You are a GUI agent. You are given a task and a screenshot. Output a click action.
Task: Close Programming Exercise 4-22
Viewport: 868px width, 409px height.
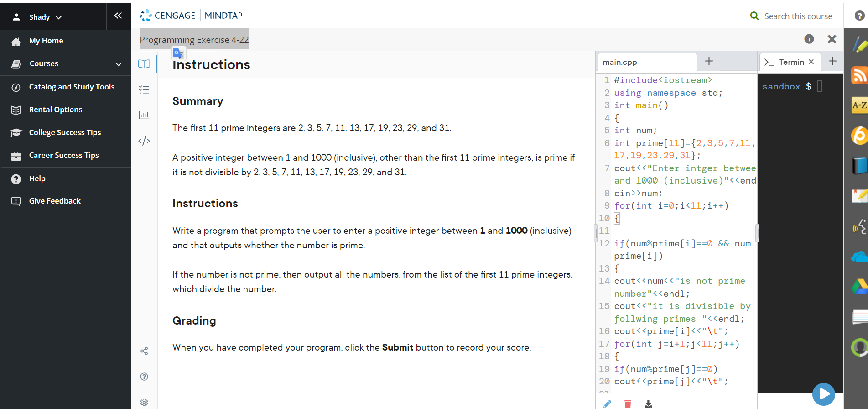(832, 39)
